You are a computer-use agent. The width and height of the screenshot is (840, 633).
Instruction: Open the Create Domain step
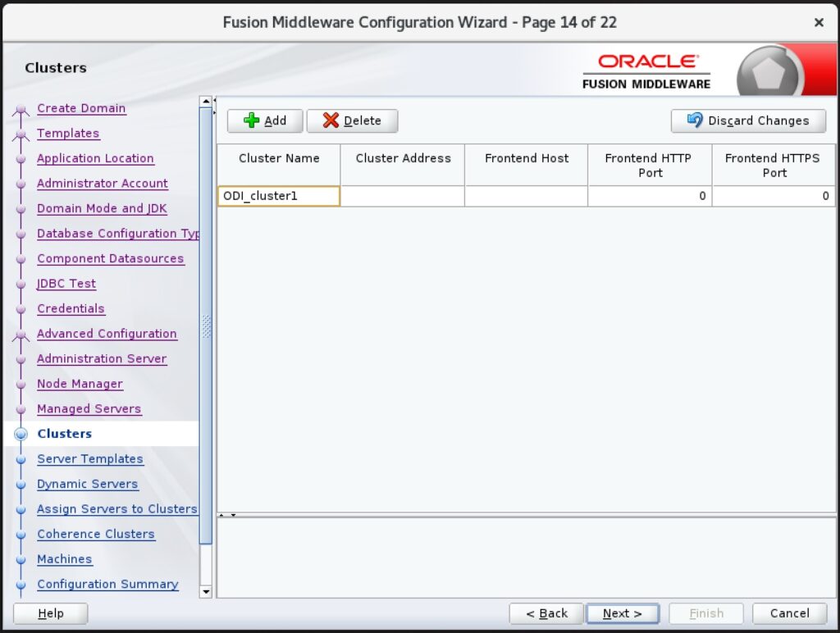click(81, 108)
